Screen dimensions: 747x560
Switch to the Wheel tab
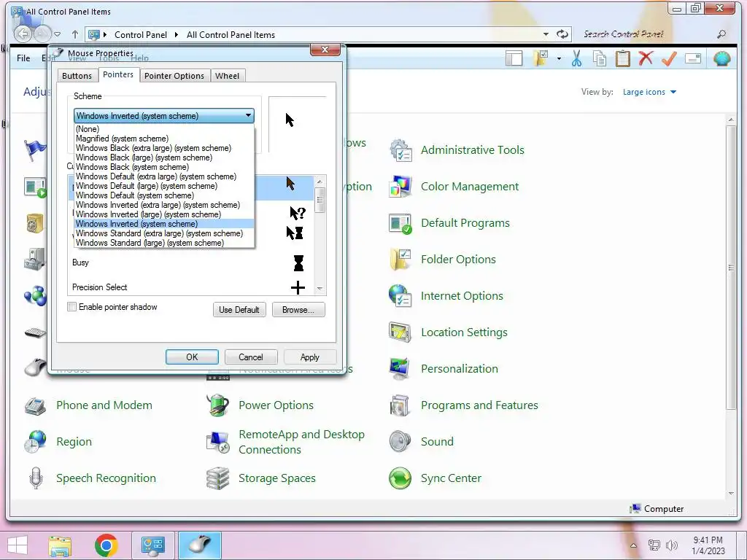pos(228,76)
